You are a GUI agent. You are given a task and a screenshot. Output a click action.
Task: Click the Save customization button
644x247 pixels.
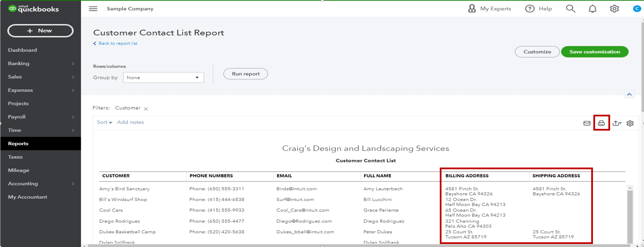pos(594,52)
